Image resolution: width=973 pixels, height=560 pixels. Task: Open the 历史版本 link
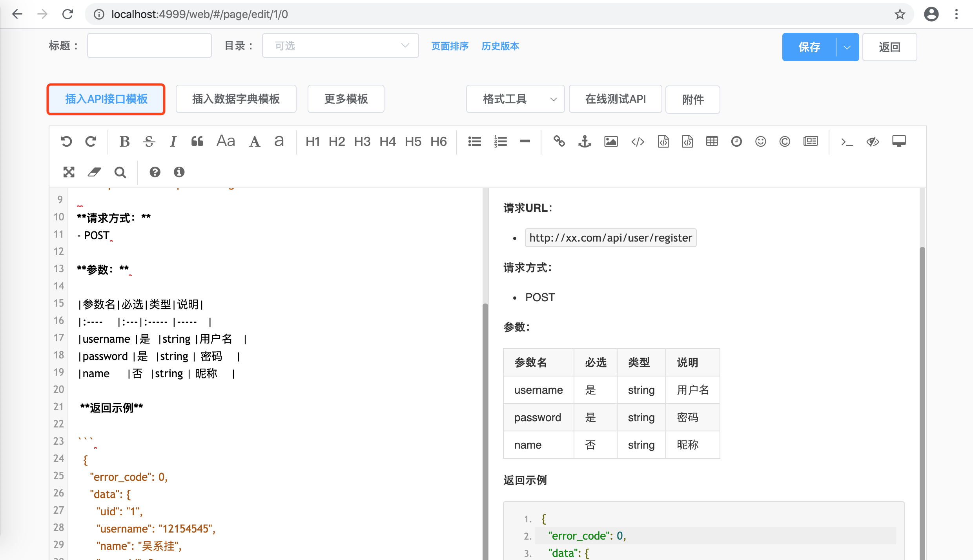(500, 46)
